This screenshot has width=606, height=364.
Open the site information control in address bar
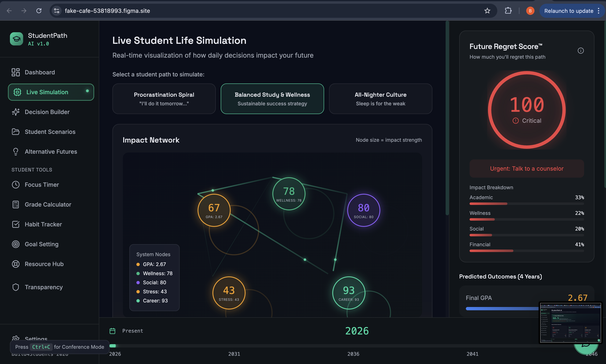click(x=57, y=11)
